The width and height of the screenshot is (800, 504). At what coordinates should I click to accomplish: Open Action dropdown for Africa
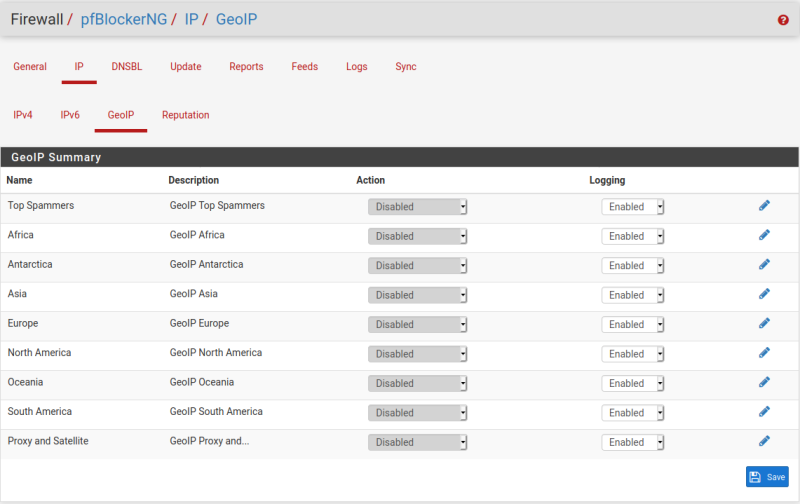pyautogui.click(x=417, y=236)
